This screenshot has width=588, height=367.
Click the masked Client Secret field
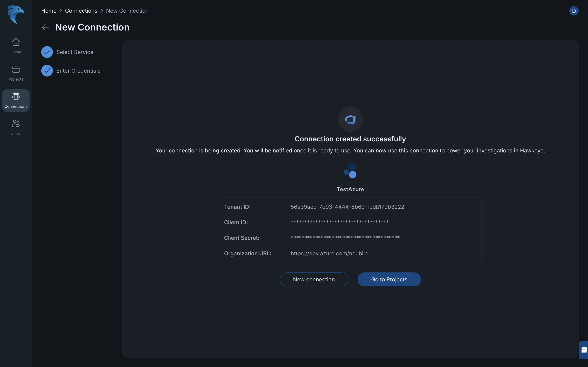[x=345, y=238]
